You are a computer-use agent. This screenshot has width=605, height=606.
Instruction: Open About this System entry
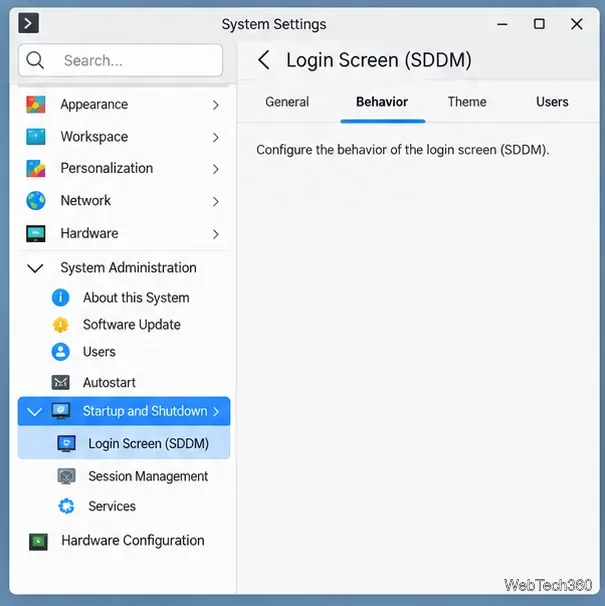(x=136, y=298)
